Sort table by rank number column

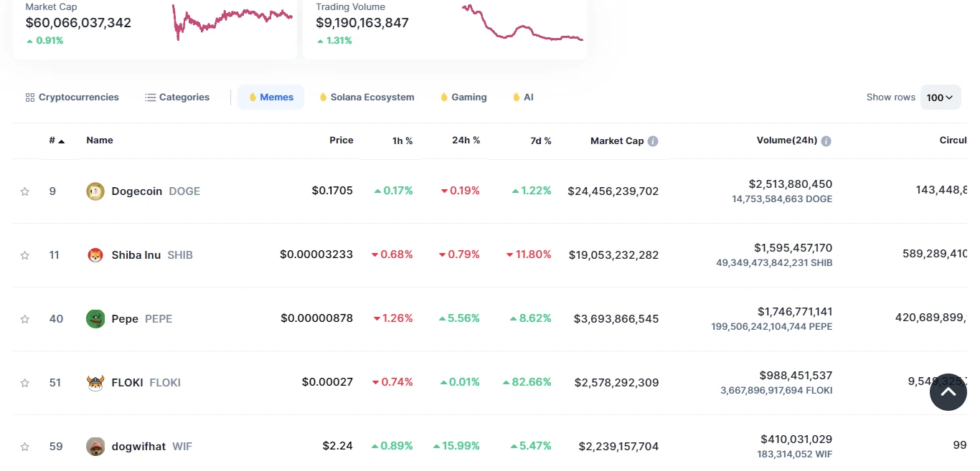tap(57, 141)
